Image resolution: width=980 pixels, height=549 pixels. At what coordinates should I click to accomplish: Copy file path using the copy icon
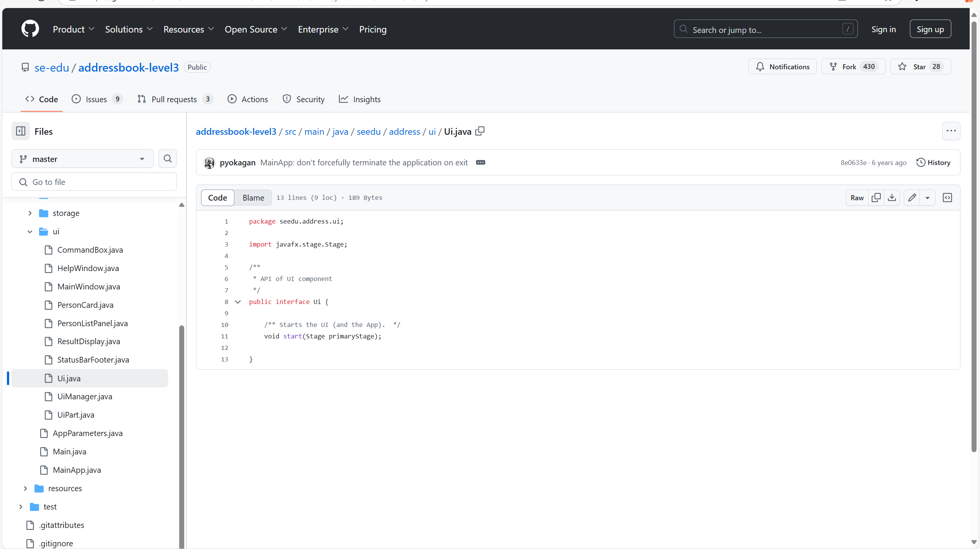[480, 131]
